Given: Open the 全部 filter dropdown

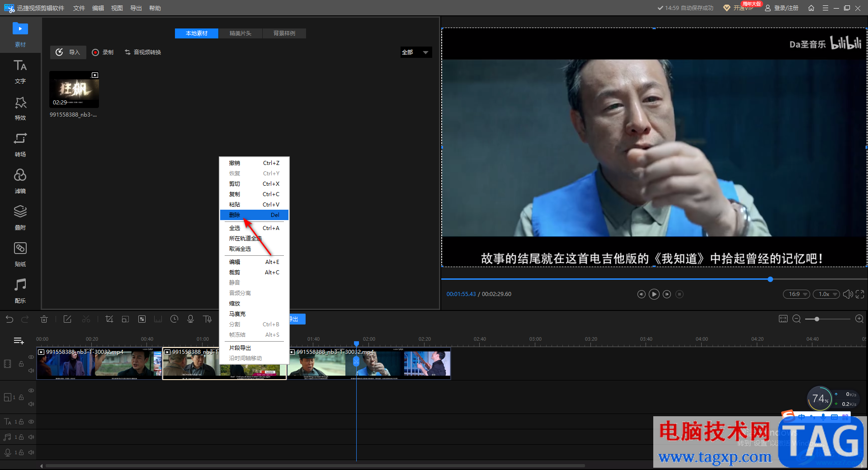Looking at the screenshot, I should click(x=416, y=52).
